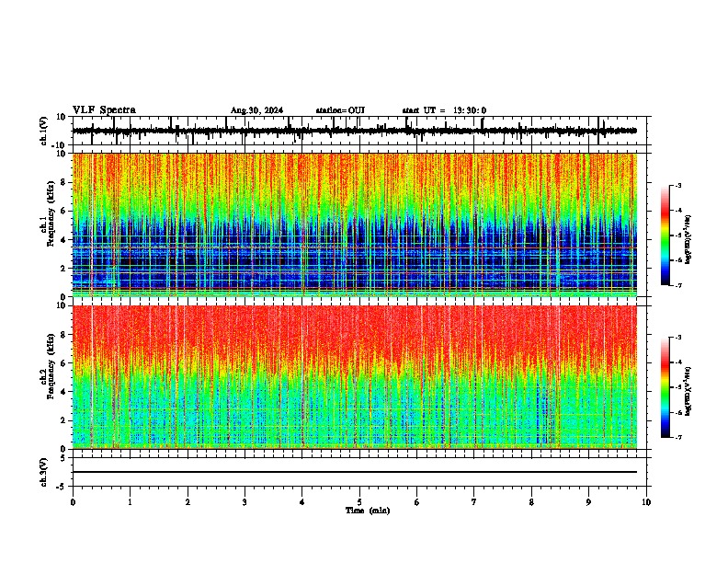Select the ch.2 "Frequency (kHz)" axis label
The width and height of the screenshot is (728, 563).
(51, 366)
